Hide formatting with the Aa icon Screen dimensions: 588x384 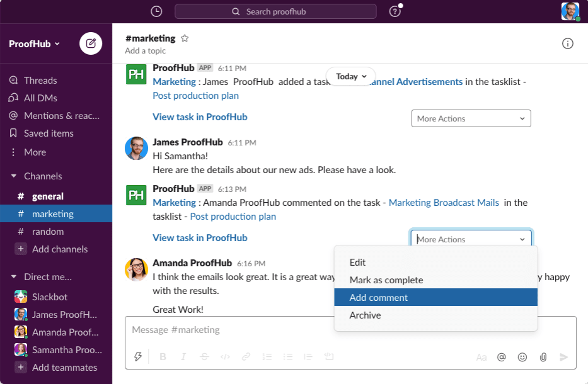pos(481,358)
